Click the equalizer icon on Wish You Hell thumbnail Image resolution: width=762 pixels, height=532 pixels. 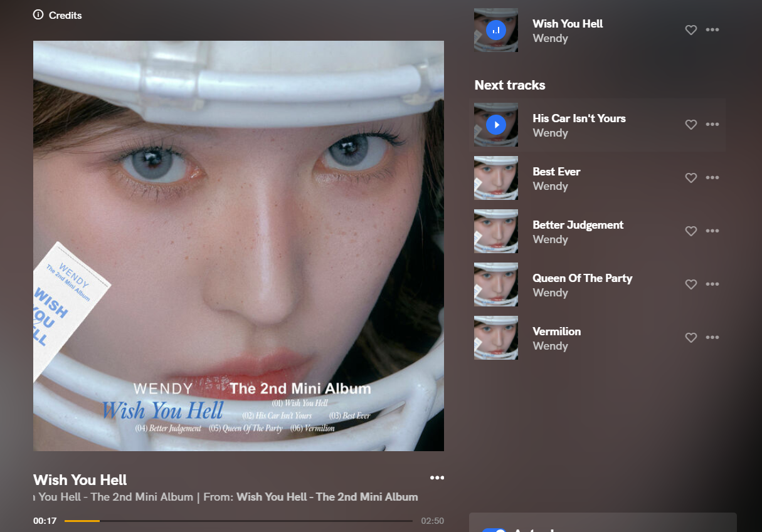coord(496,30)
